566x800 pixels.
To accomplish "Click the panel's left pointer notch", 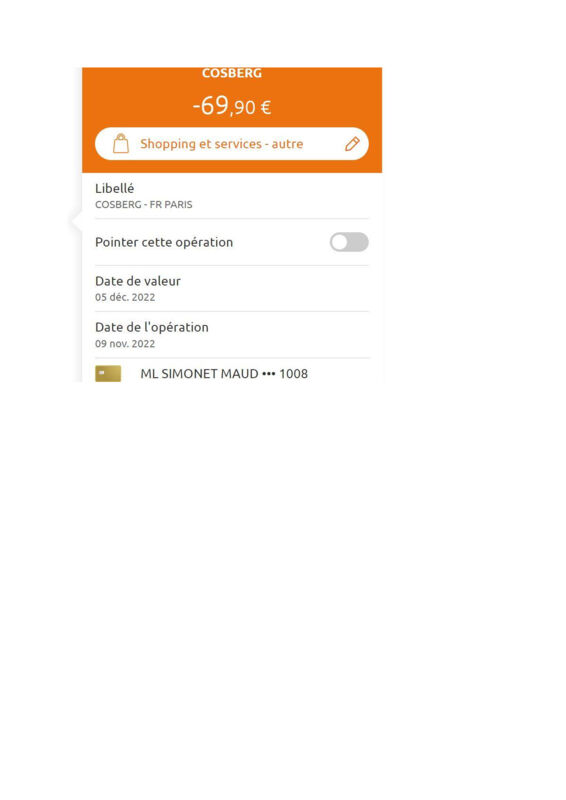I will pos(76,221).
